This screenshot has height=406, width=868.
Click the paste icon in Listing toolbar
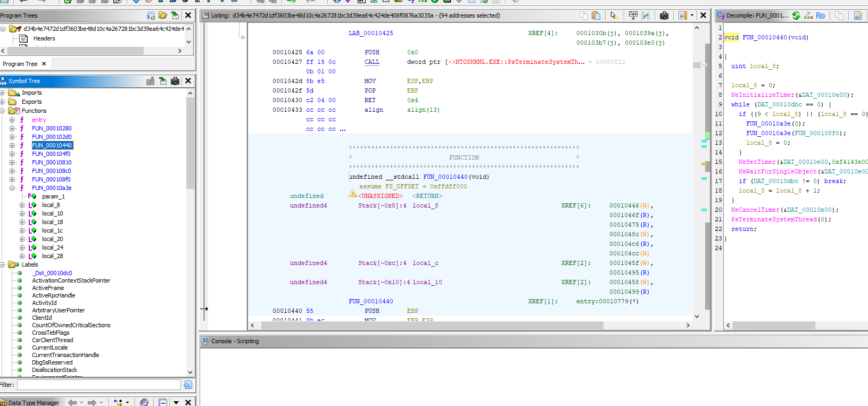596,15
